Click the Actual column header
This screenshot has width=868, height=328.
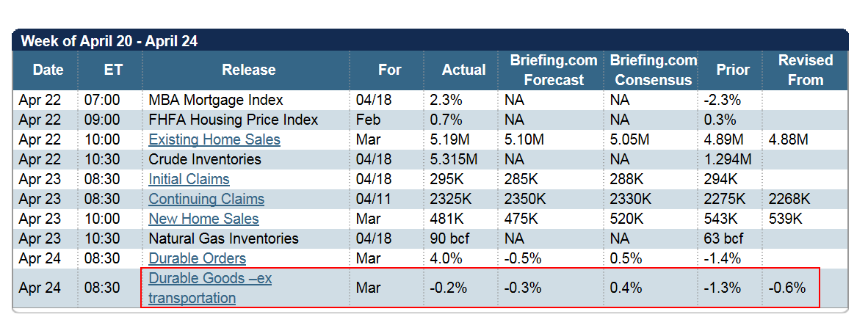pos(463,70)
